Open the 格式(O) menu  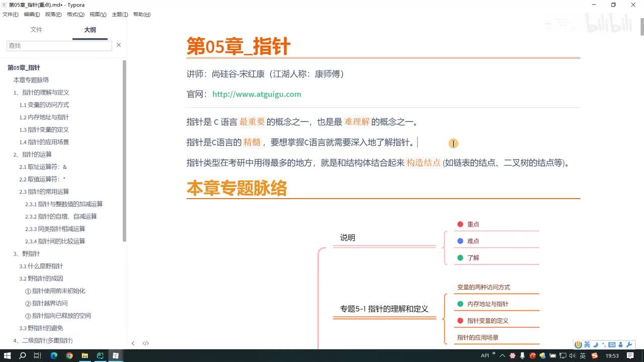(x=75, y=15)
